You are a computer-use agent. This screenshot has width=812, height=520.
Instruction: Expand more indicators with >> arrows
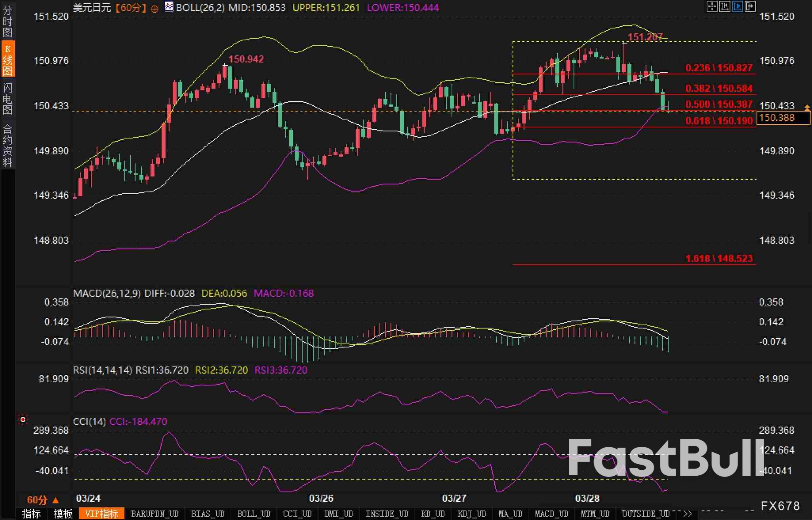tap(688, 514)
